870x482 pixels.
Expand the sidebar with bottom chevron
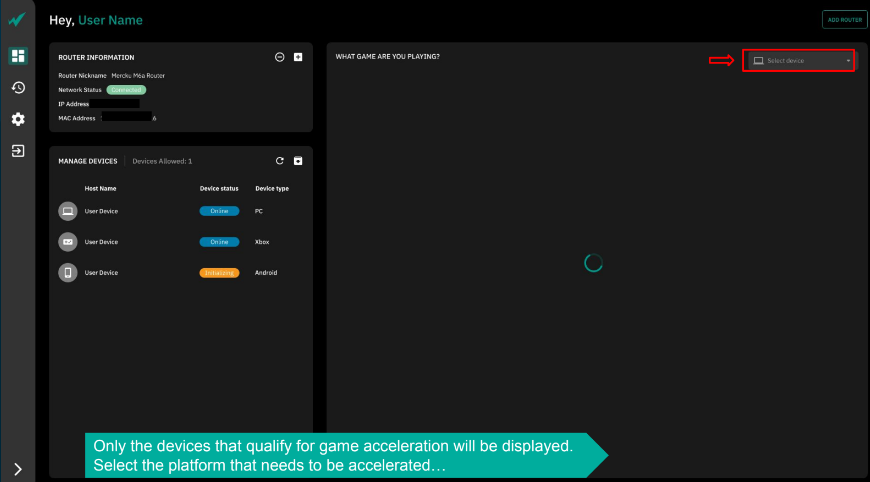(17, 468)
